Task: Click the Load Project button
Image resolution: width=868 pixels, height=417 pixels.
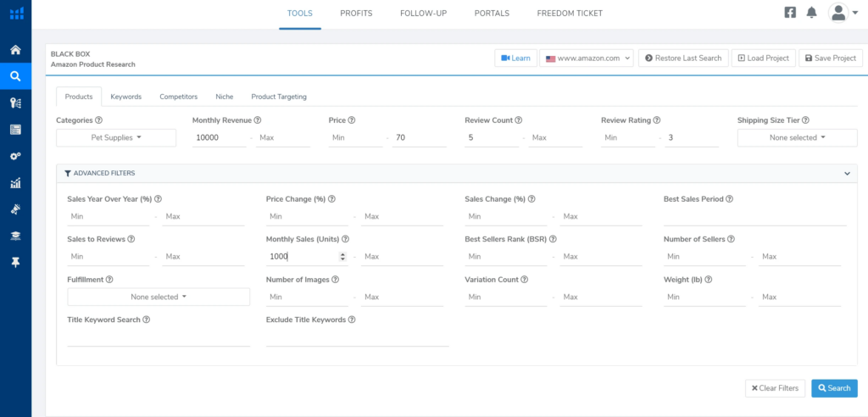Action: point(764,58)
